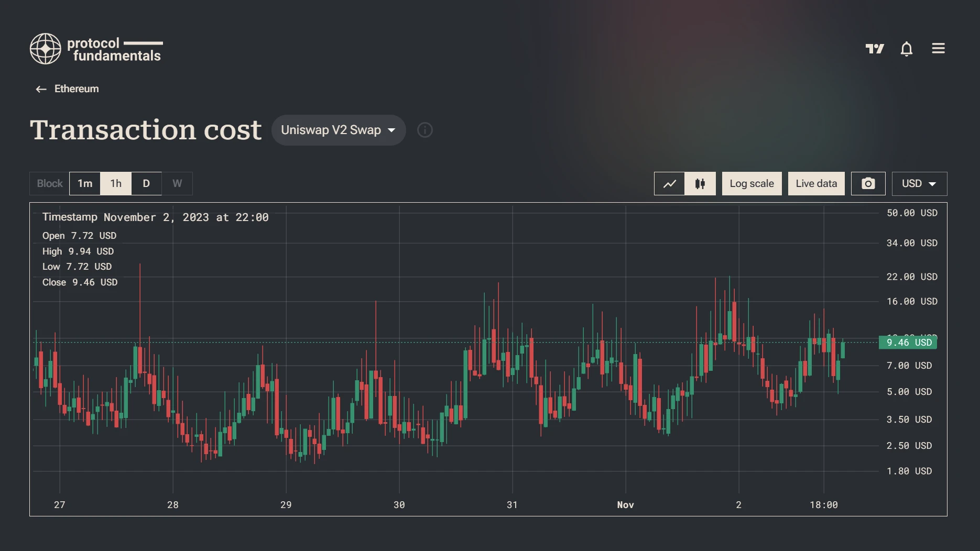This screenshot has width=980, height=551.
Task: Select the 1h interval tab
Action: (116, 184)
